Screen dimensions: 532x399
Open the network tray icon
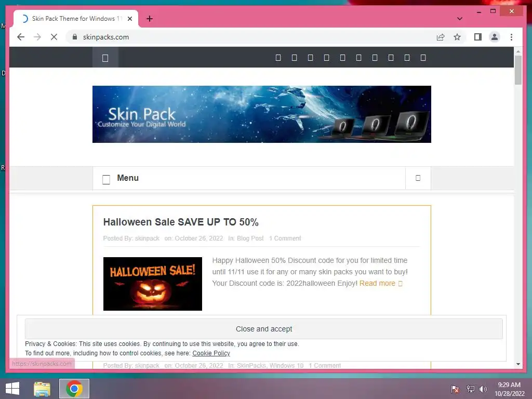(x=470, y=389)
